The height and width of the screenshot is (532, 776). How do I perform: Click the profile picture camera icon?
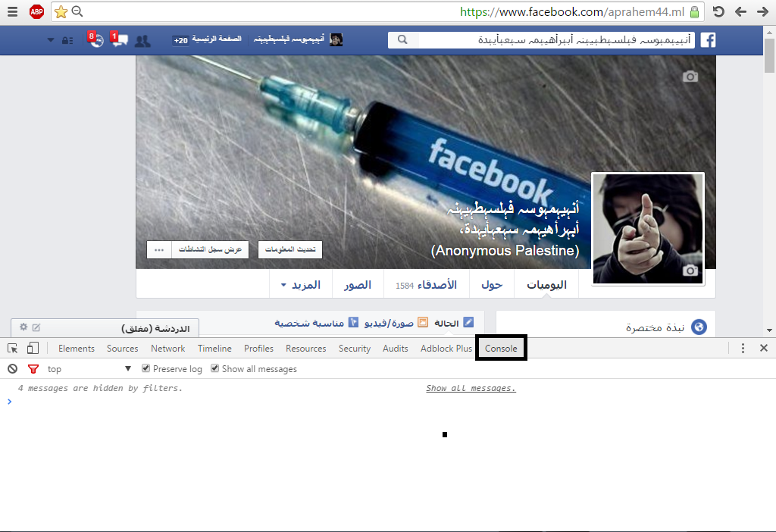(x=690, y=271)
